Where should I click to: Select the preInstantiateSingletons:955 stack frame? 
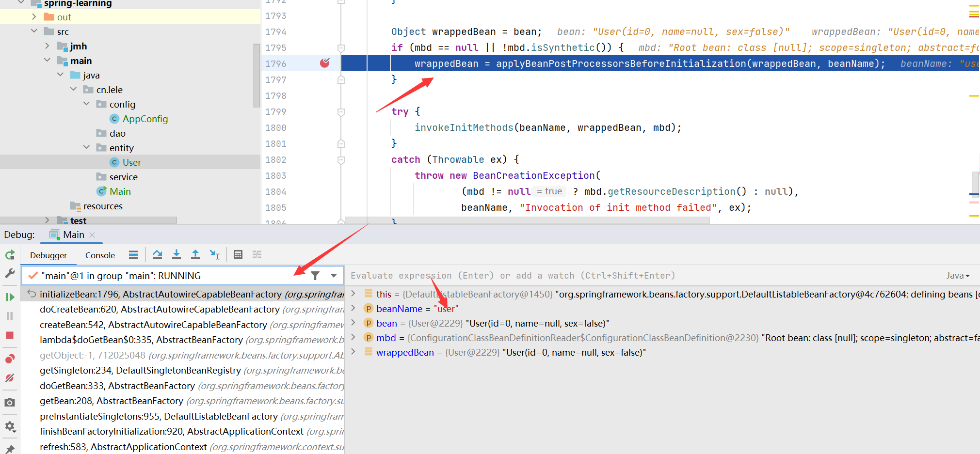pos(182,416)
